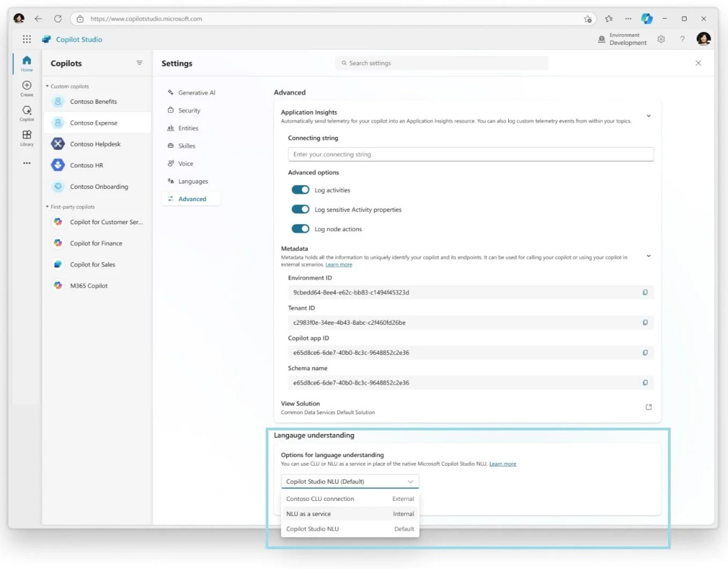This screenshot has width=728, height=569.
Task: Open Library in left rail
Action: coord(27,138)
